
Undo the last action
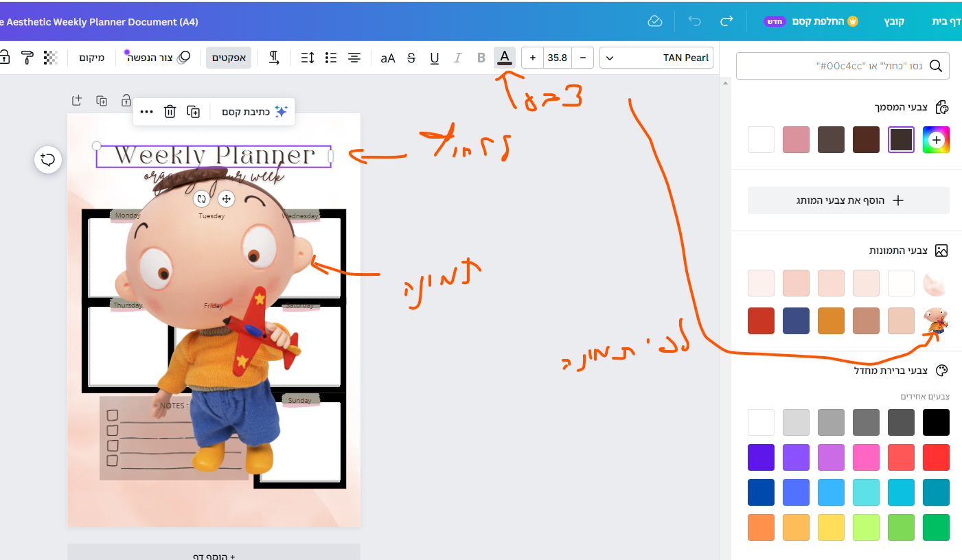695,21
